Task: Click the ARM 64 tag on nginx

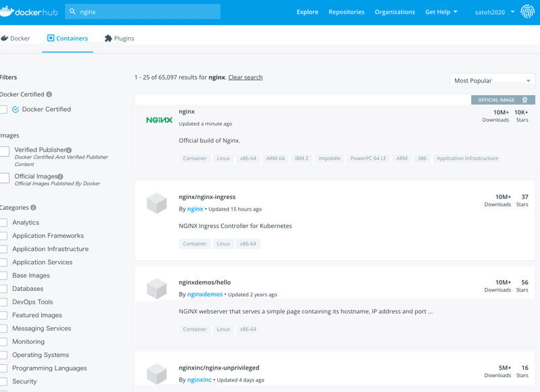Action: pyautogui.click(x=275, y=159)
